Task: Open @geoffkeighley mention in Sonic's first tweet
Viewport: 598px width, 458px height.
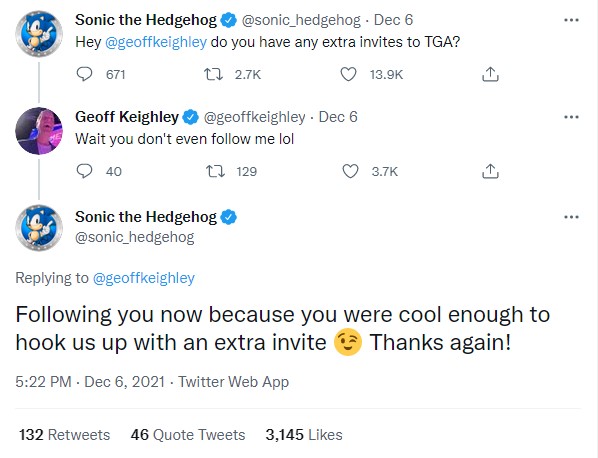Action: point(156,42)
